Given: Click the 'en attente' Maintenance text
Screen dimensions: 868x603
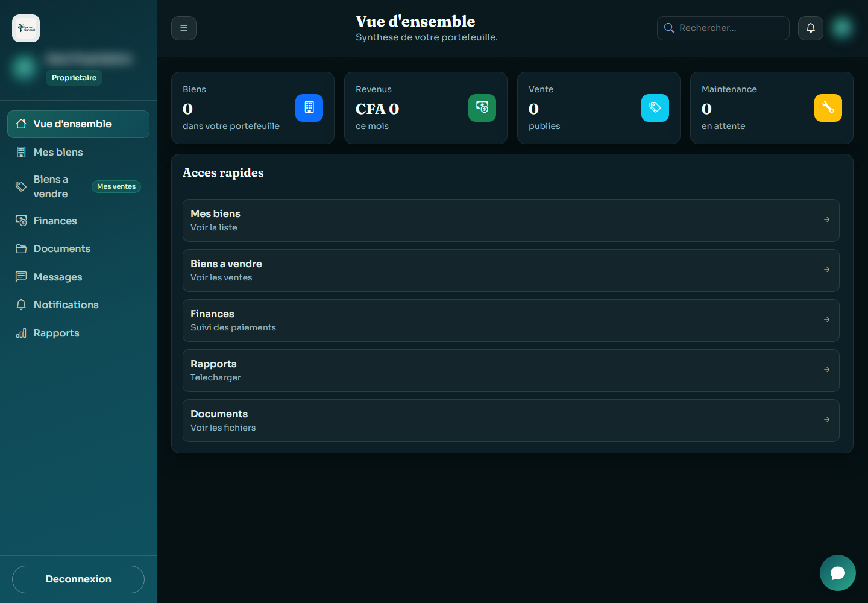Looking at the screenshot, I should point(723,126).
